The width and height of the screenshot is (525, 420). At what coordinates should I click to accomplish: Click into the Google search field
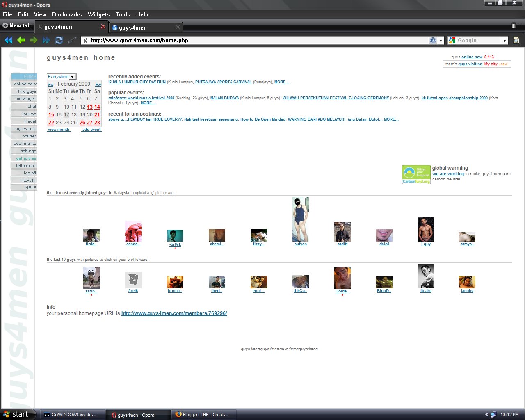(x=479, y=41)
